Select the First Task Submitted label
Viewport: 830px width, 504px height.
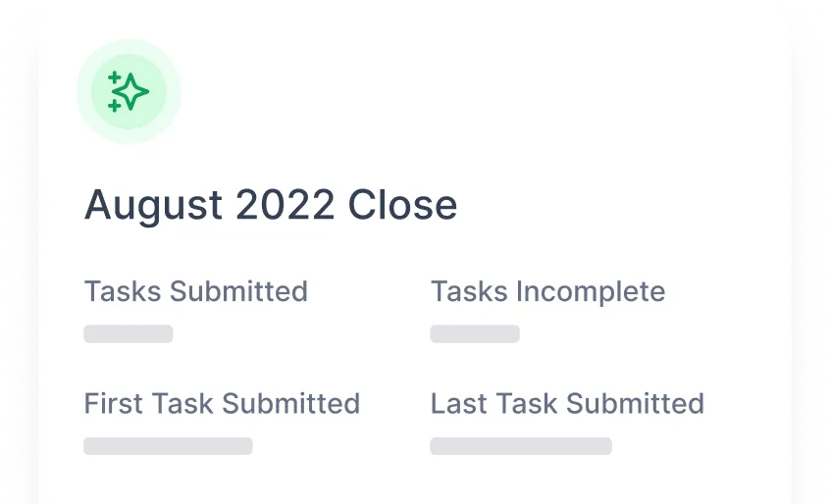click(x=222, y=403)
